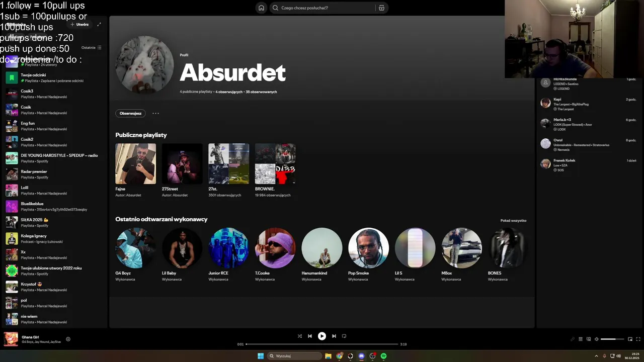
Task: Click the magnifier icon in the search bar
Action: point(275,8)
